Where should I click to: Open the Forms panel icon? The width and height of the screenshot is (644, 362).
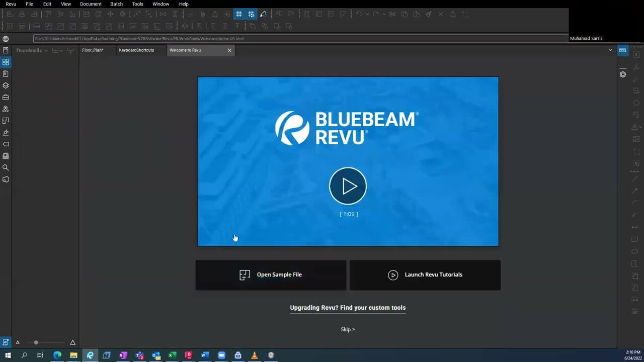pos(6,156)
